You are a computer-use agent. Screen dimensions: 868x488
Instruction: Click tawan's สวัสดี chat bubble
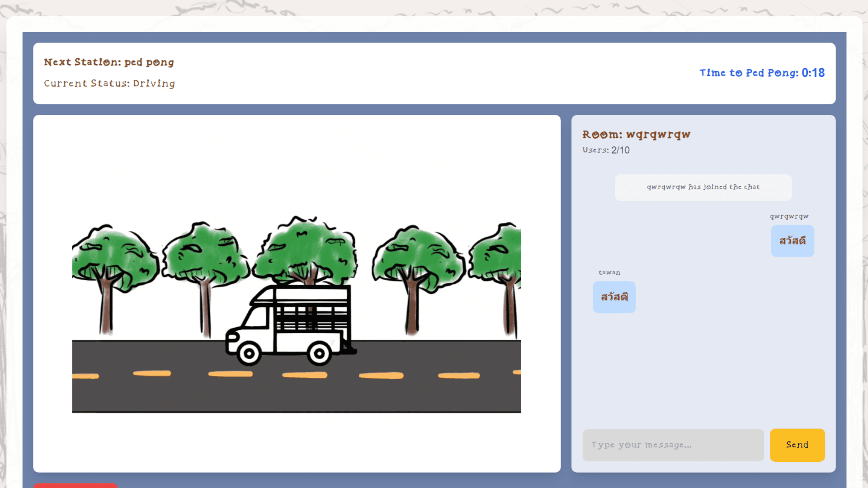(x=614, y=297)
